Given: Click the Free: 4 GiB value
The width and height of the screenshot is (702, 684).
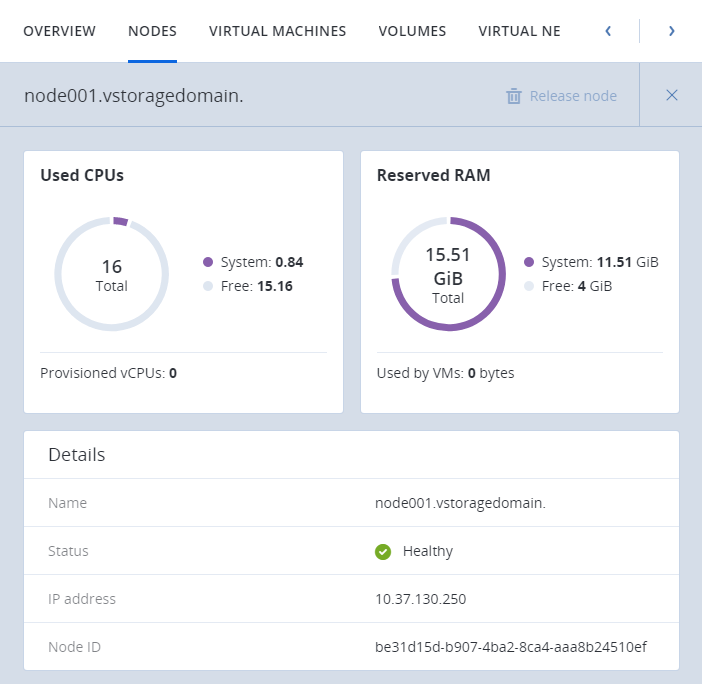Looking at the screenshot, I should [577, 286].
